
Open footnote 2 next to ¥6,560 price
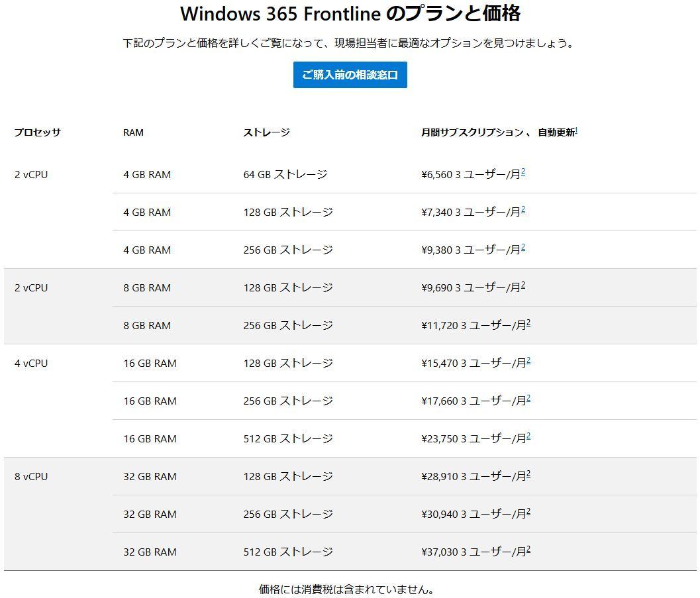coord(523,172)
